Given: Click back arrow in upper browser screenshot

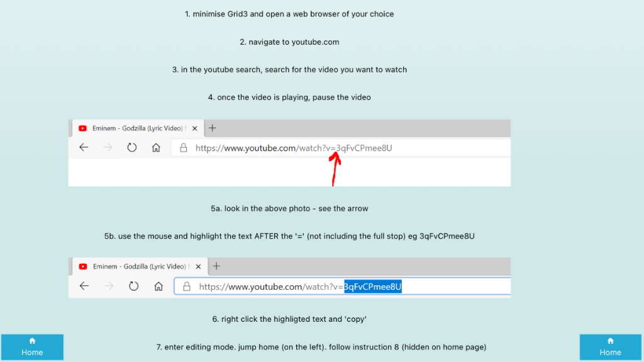Looking at the screenshot, I should tap(84, 148).
